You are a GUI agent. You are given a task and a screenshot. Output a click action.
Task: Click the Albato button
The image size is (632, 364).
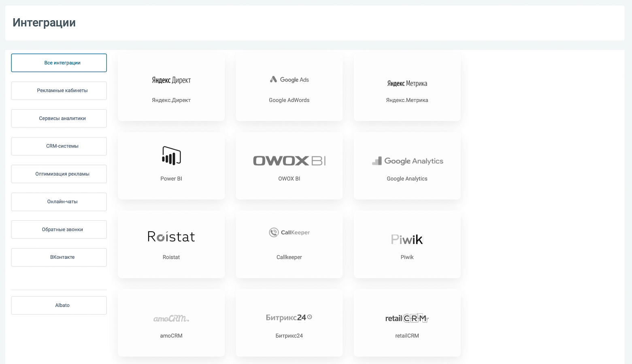(59, 305)
